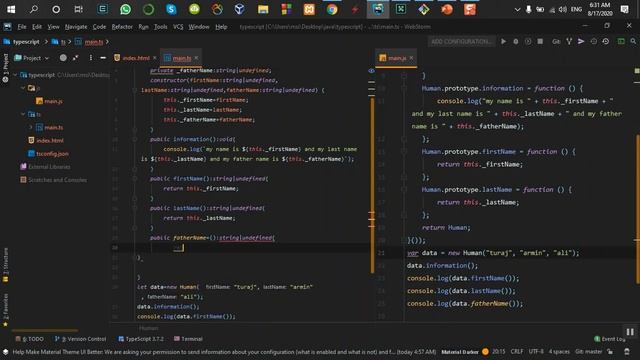Screen dimensions: 640x360
Task: Open the Navigate menu
Action: click(x=76, y=27)
